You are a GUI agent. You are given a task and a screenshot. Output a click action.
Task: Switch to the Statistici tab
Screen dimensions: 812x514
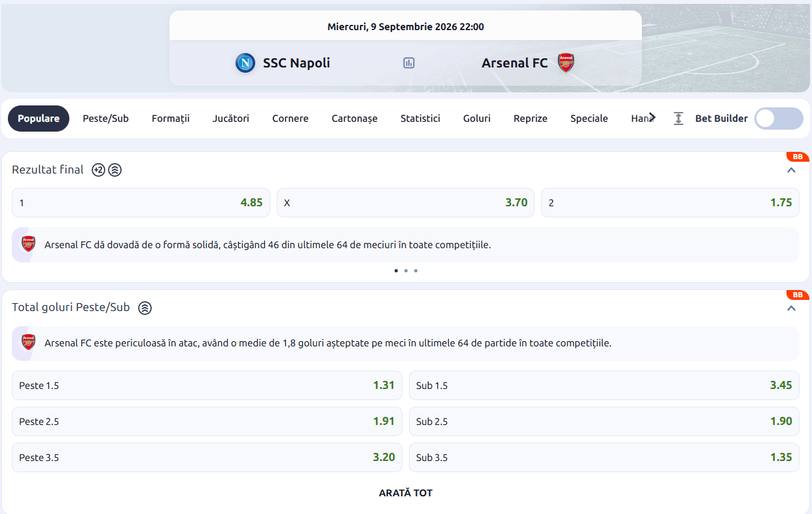point(421,119)
